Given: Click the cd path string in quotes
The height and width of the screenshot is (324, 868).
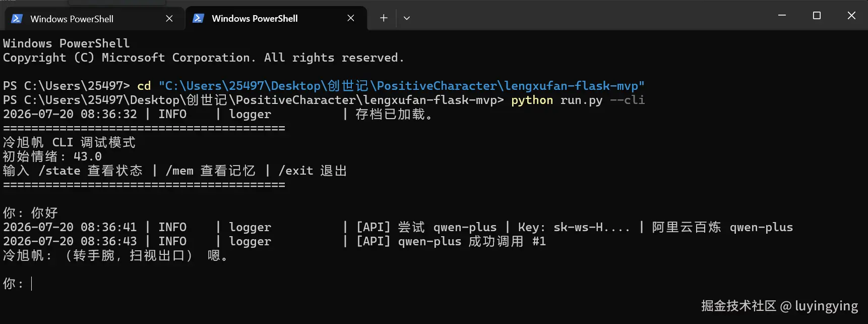Looking at the screenshot, I should click(x=401, y=86).
